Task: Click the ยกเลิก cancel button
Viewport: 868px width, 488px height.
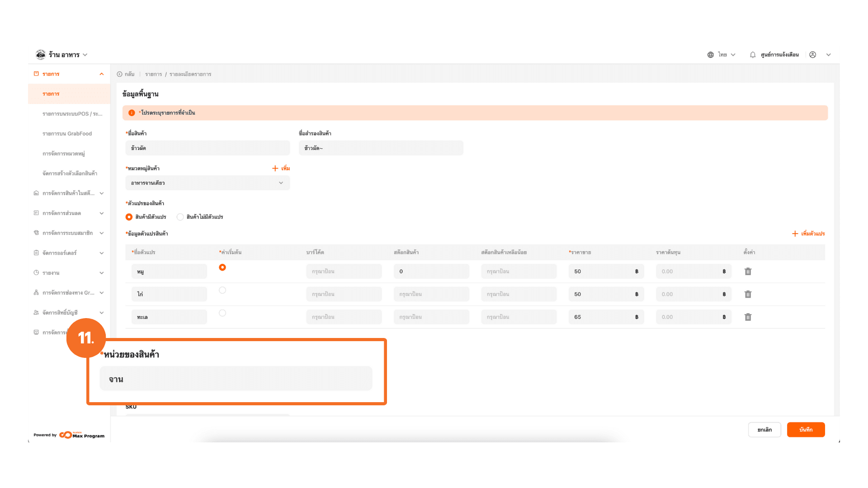Action: [x=764, y=430]
